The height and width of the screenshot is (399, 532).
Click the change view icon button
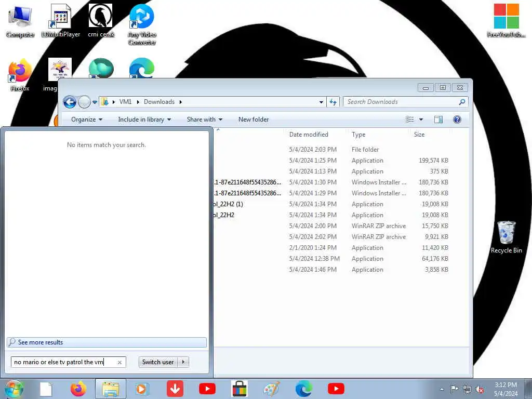[410, 119]
